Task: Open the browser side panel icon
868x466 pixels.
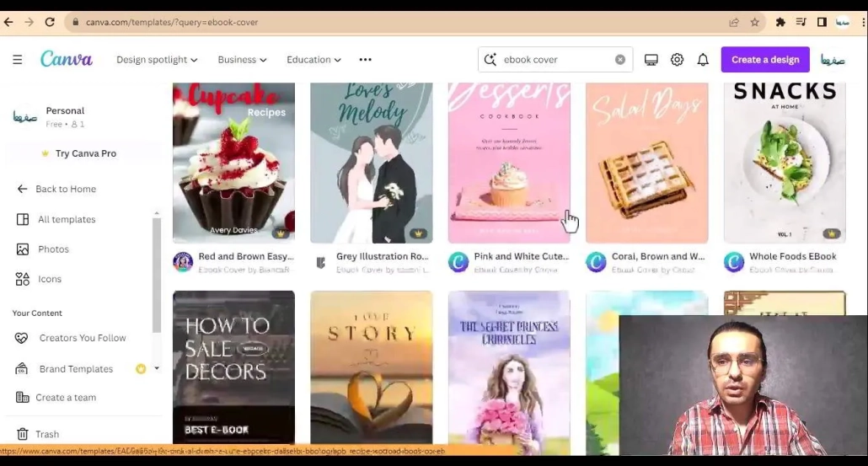Action: (822, 22)
